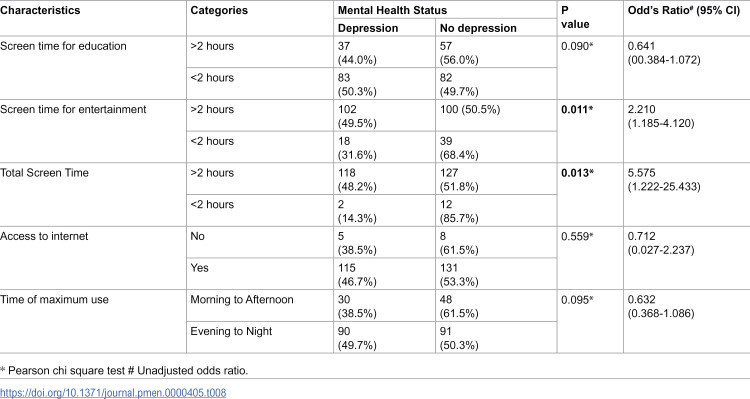Select the Categories column header
The height and width of the screenshot is (399, 750).
[x=219, y=11]
